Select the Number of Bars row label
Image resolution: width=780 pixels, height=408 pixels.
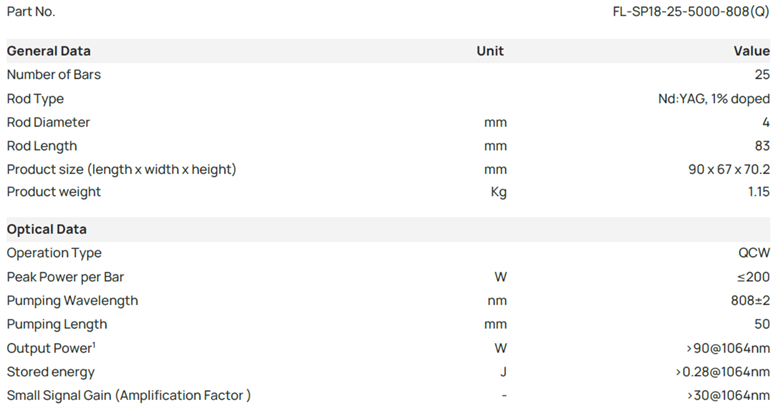tap(54, 75)
